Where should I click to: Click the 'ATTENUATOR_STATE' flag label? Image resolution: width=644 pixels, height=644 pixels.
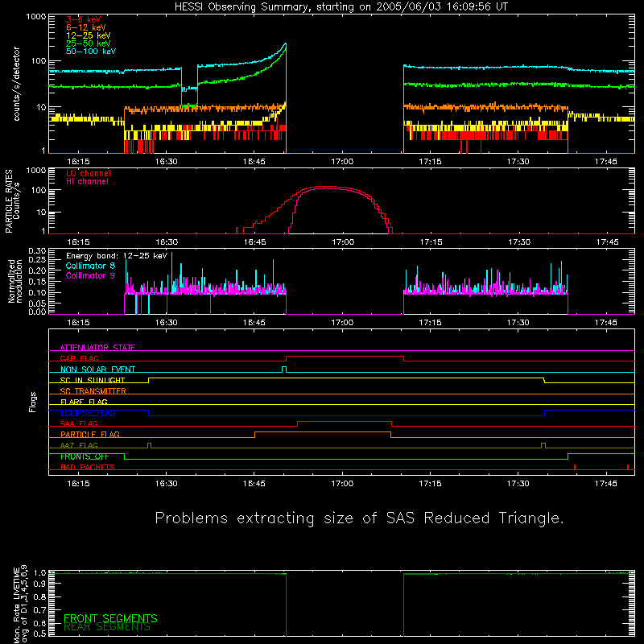(x=97, y=348)
